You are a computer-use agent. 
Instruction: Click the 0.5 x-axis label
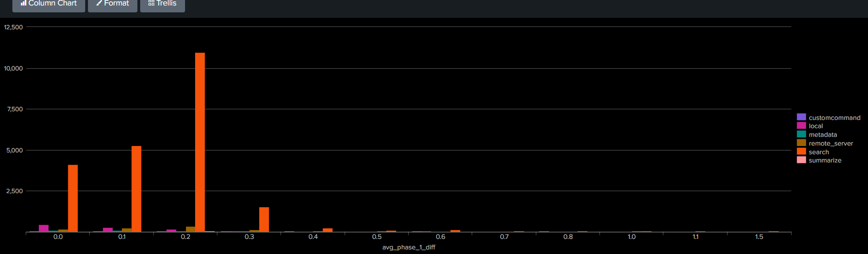[x=377, y=237]
